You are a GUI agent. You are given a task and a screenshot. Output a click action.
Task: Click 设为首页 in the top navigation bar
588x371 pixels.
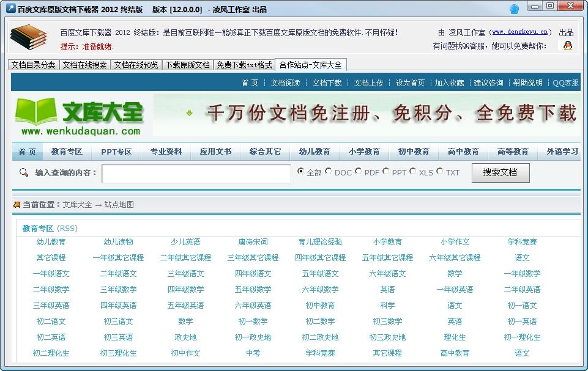[x=410, y=83]
